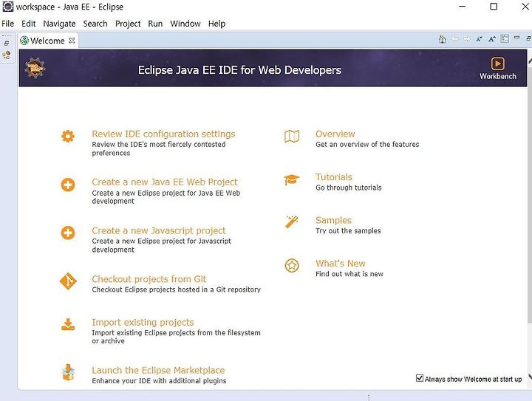Open the Search menu
This screenshot has width=532, height=401.
95,24
